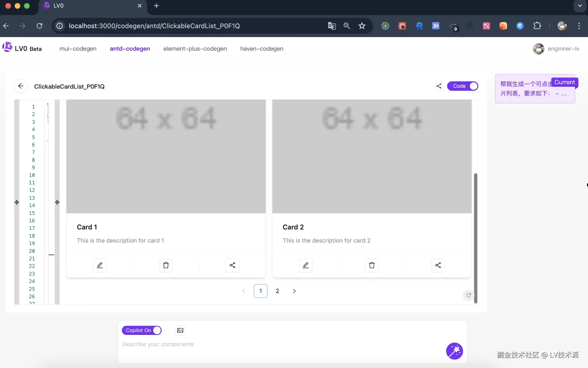This screenshot has width=588, height=368.
Task: Click the share icon beside the Code toggle
Action: coord(439,86)
